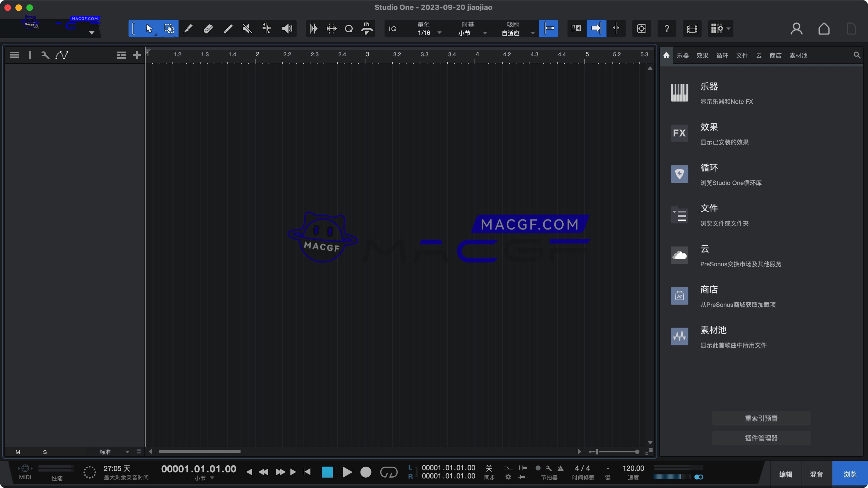The image size is (868, 488).
Task: Open the 混音 mix view tab
Action: click(816, 474)
